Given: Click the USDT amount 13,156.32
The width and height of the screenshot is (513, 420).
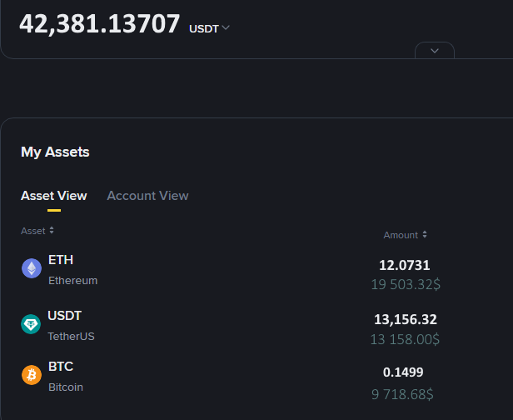Looking at the screenshot, I should (x=406, y=319).
